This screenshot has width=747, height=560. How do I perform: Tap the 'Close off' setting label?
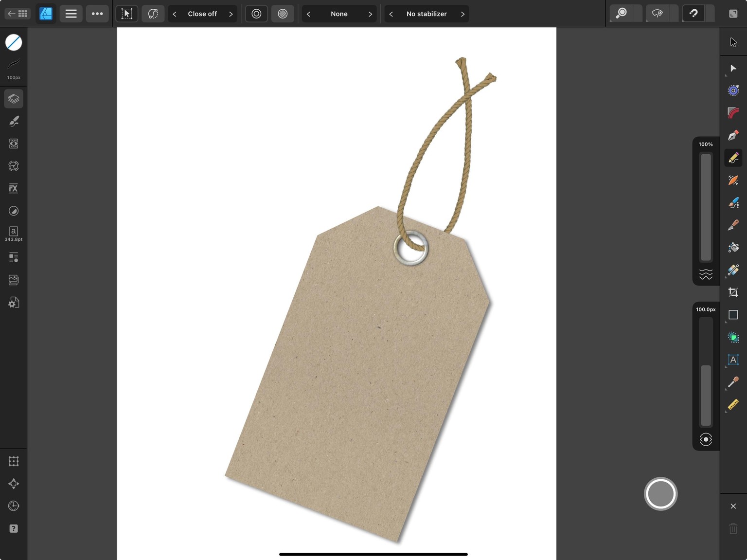pos(202,14)
